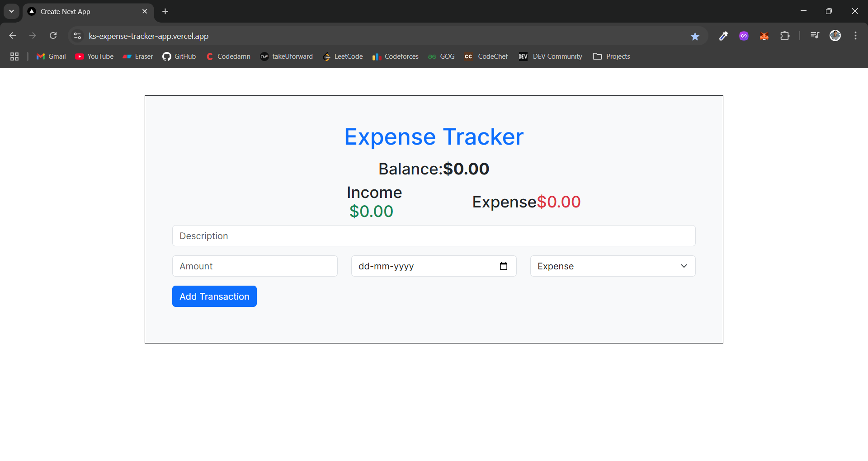Open the date picker calendar
The height and width of the screenshot is (461, 868).
(x=504, y=266)
